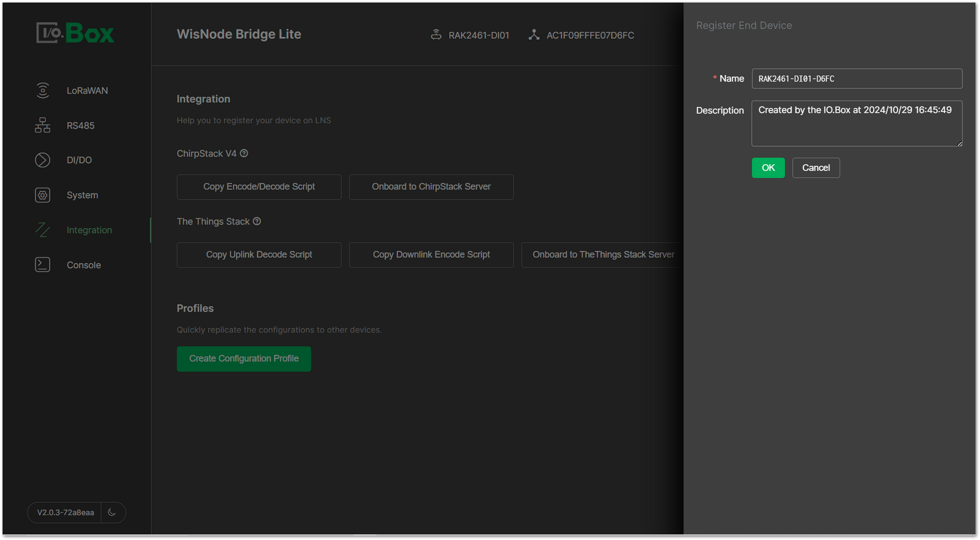Image resolution: width=980 pixels, height=540 pixels.
Task: Click the Register End Device heading
Action: click(744, 26)
